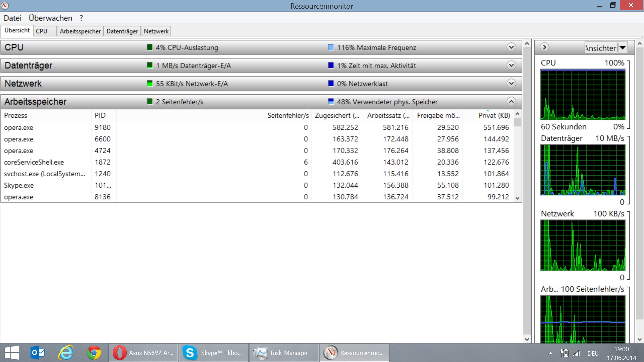Expand the CPU section

pyautogui.click(x=511, y=47)
